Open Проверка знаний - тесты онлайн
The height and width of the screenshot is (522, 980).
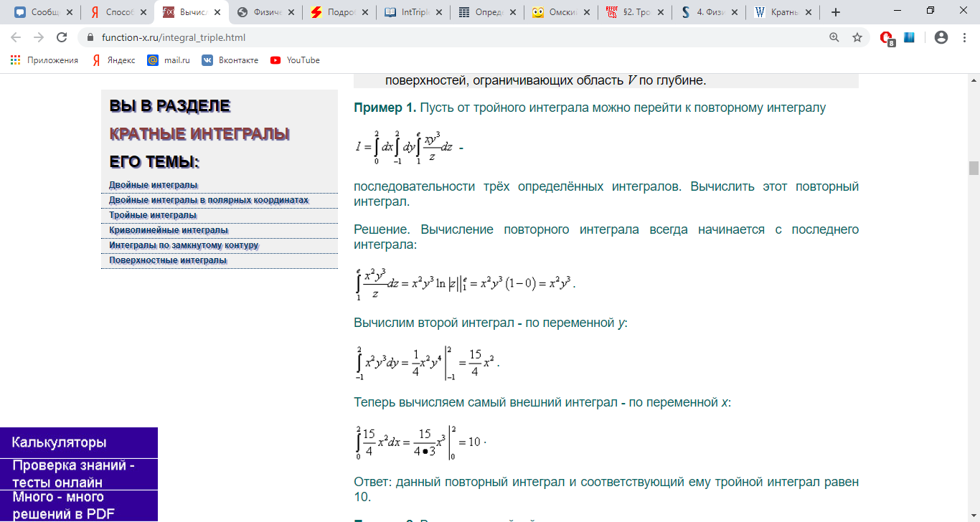(79, 474)
